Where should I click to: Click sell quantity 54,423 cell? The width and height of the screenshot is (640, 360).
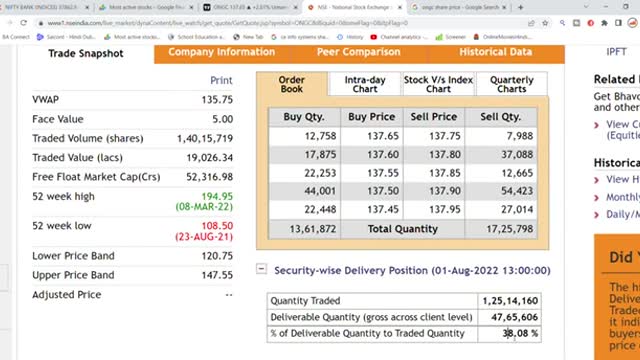(x=501, y=191)
